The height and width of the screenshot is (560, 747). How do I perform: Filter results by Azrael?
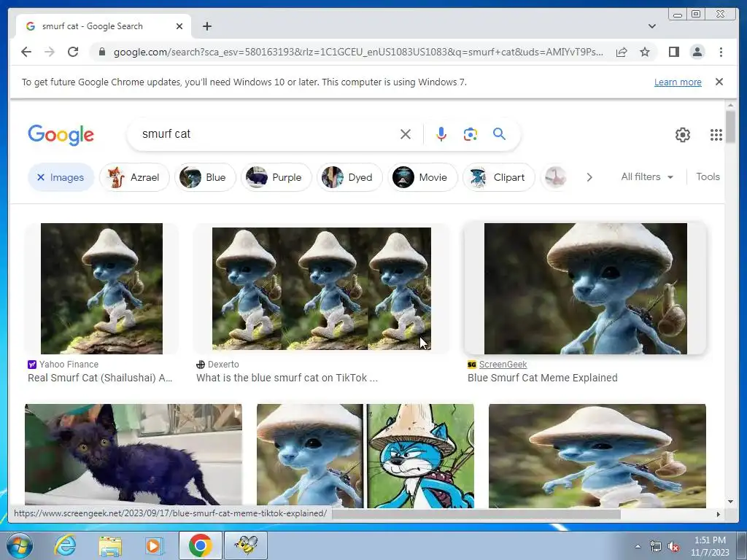click(x=134, y=177)
